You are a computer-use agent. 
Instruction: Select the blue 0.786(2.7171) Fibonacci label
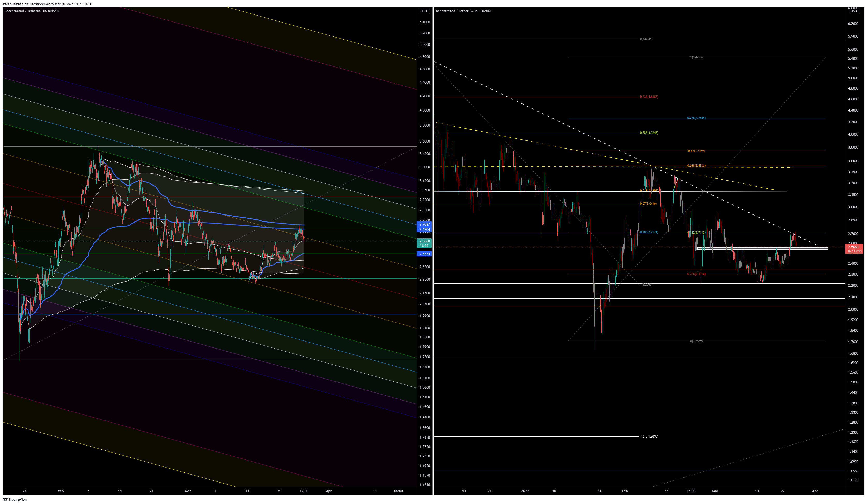coord(649,232)
